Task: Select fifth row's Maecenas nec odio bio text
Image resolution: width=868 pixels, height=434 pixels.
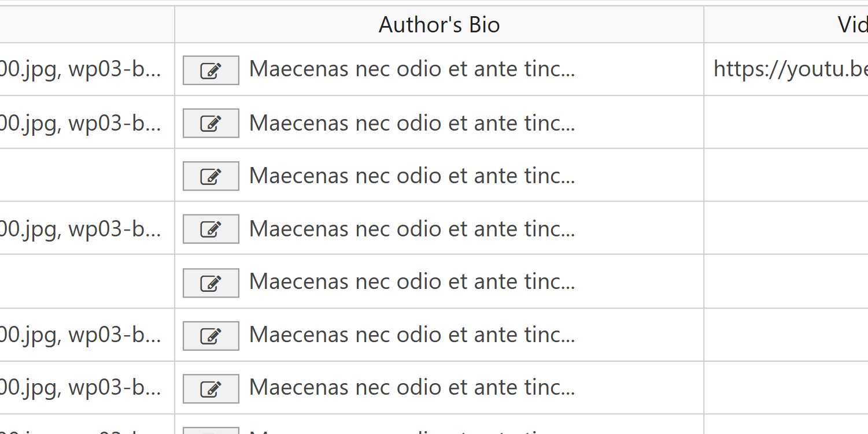Action: coord(412,281)
